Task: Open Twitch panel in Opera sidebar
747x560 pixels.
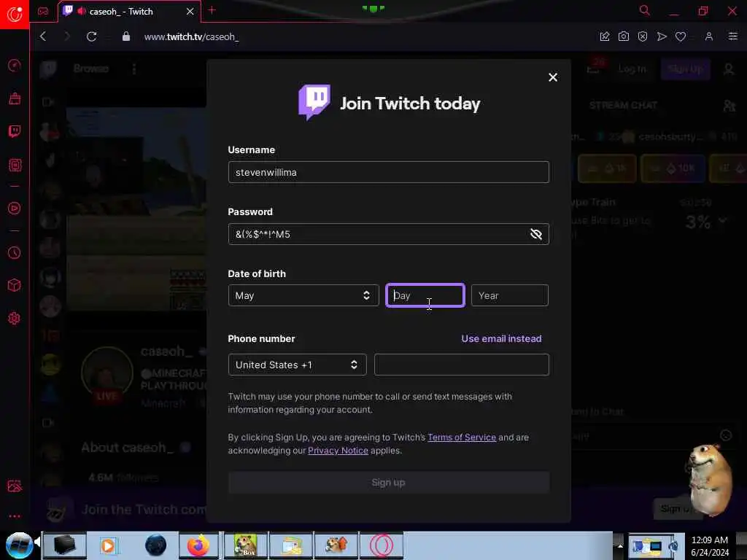Action: pyautogui.click(x=15, y=131)
